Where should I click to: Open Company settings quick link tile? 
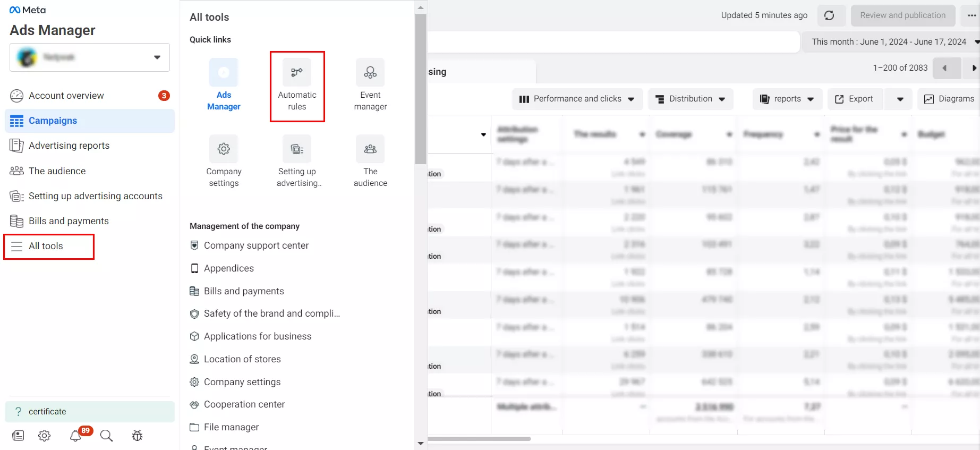[224, 162]
